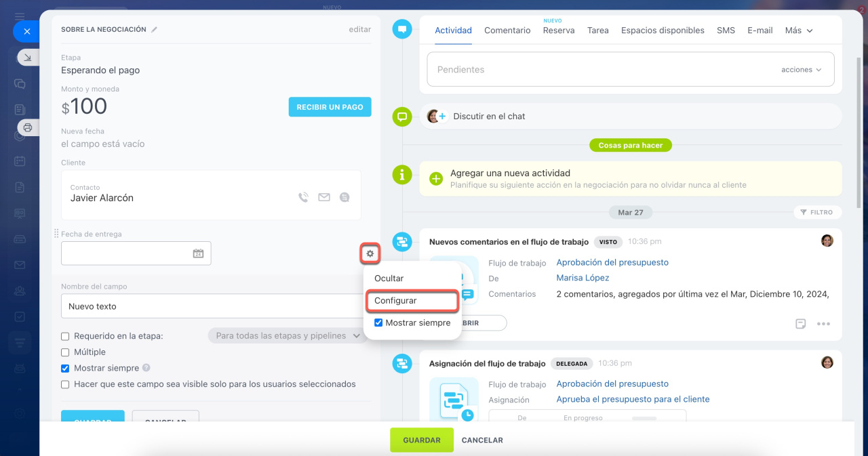
Task: Expand Para todas las etapas y pipelines dropdown
Action: (288, 336)
